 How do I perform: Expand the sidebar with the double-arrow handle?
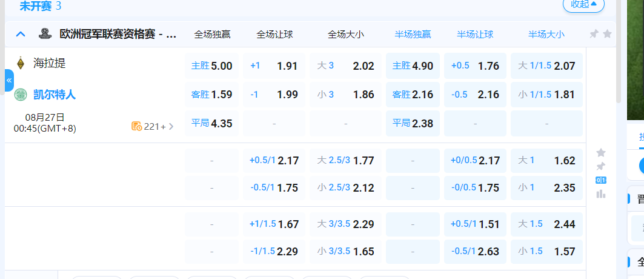pyautogui.click(x=9, y=80)
